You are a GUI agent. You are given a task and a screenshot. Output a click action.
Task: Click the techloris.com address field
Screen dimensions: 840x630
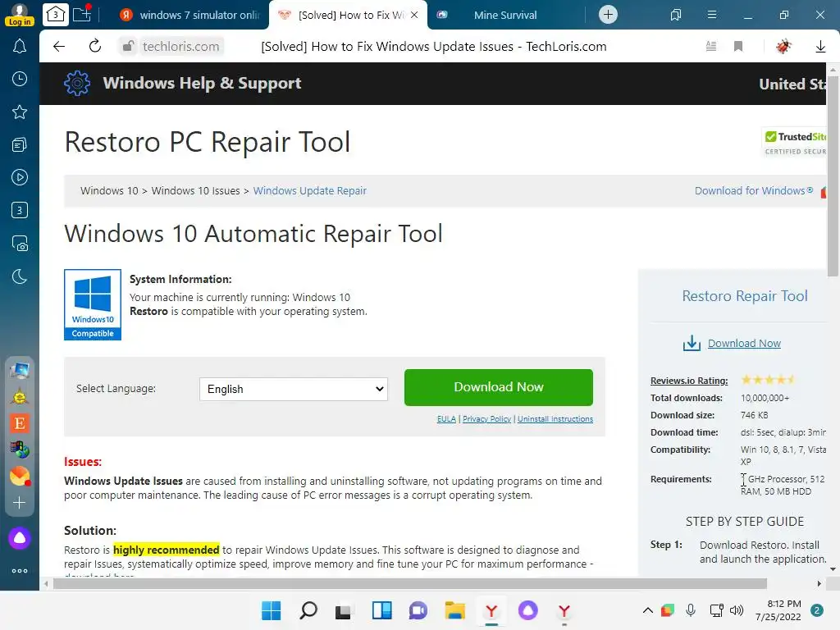coord(181,46)
